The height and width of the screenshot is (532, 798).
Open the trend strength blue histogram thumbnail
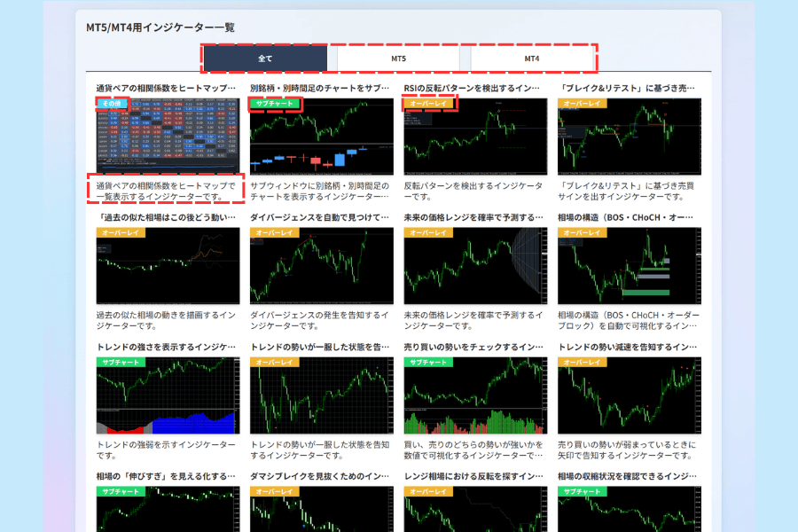[168, 395]
